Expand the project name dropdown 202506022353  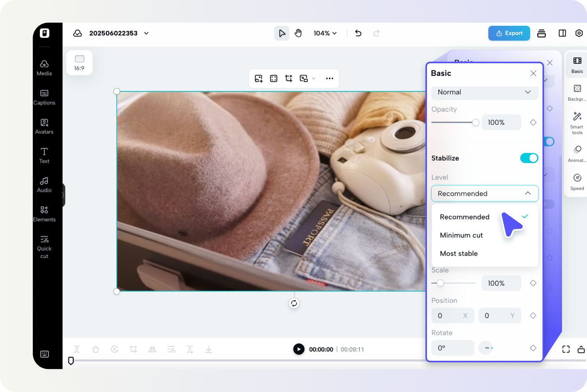point(146,33)
